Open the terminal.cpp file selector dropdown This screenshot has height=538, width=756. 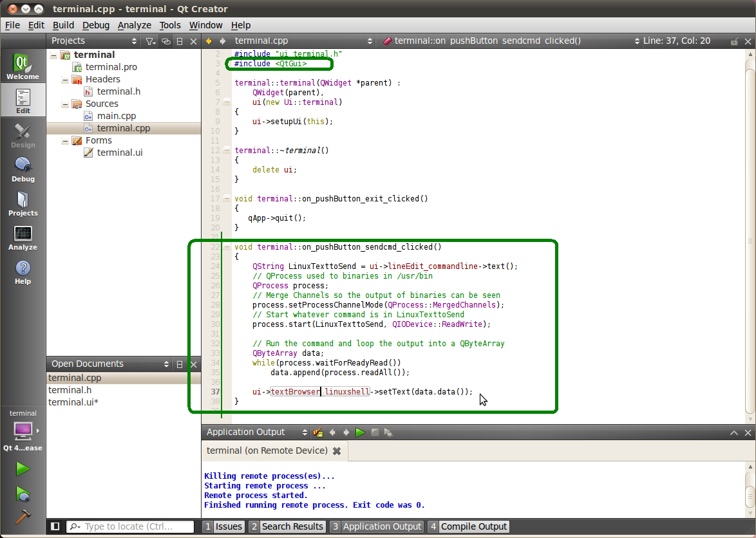370,41
